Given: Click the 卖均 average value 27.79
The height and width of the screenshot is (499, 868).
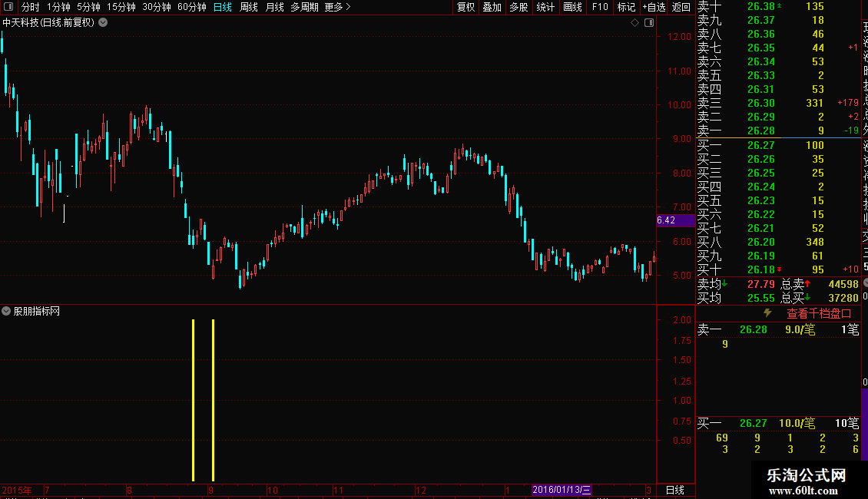Looking at the screenshot, I should coord(761,284).
